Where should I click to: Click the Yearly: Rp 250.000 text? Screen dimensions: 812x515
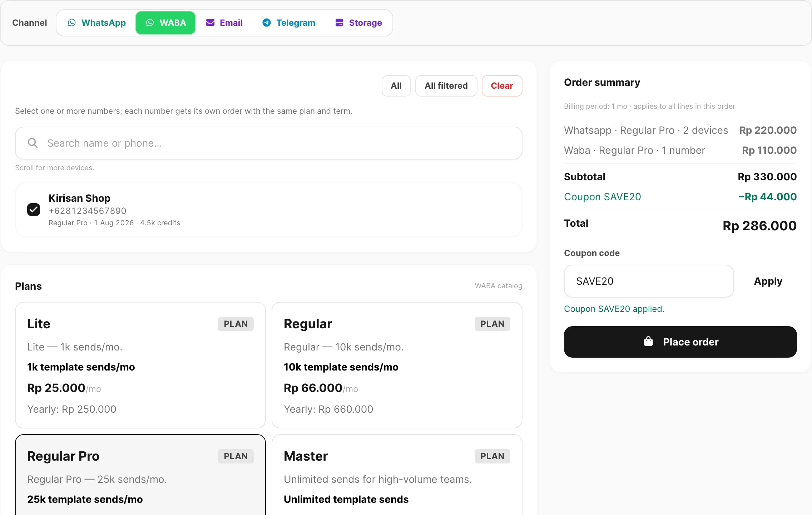(x=72, y=409)
